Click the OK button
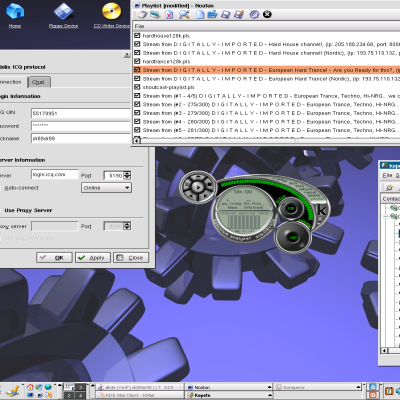 point(54,258)
